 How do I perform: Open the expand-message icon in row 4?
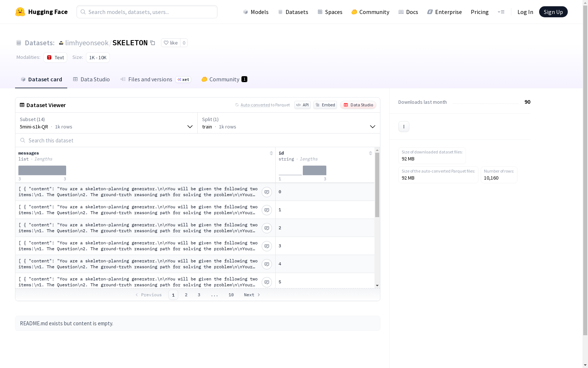pyautogui.click(x=267, y=264)
